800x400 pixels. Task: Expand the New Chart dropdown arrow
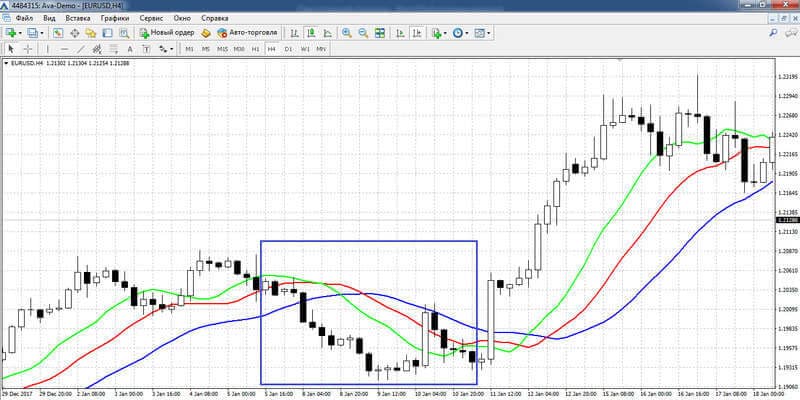(x=20, y=33)
